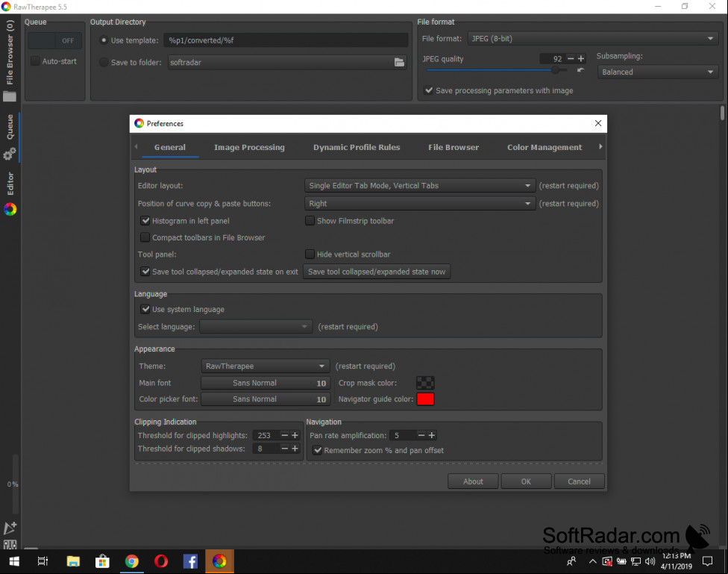728x574 pixels.
Task: Switch to the Editor vertical tab
Action: tap(10, 184)
